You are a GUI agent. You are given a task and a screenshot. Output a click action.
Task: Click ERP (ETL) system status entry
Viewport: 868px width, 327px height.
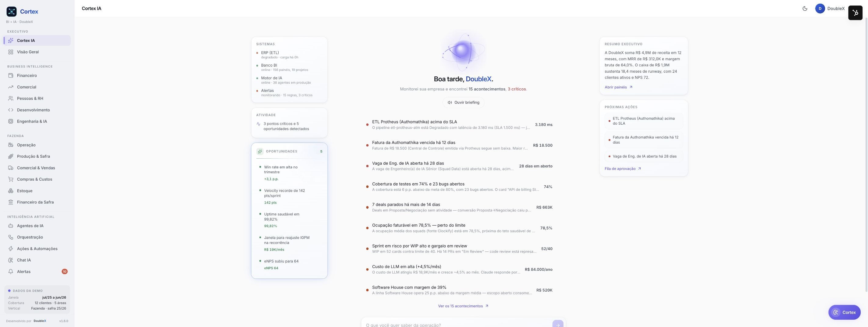pyautogui.click(x=289, y=55)
